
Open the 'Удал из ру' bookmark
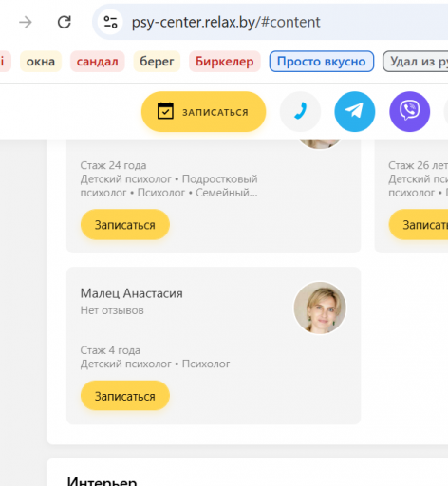(x=416, y=62)
